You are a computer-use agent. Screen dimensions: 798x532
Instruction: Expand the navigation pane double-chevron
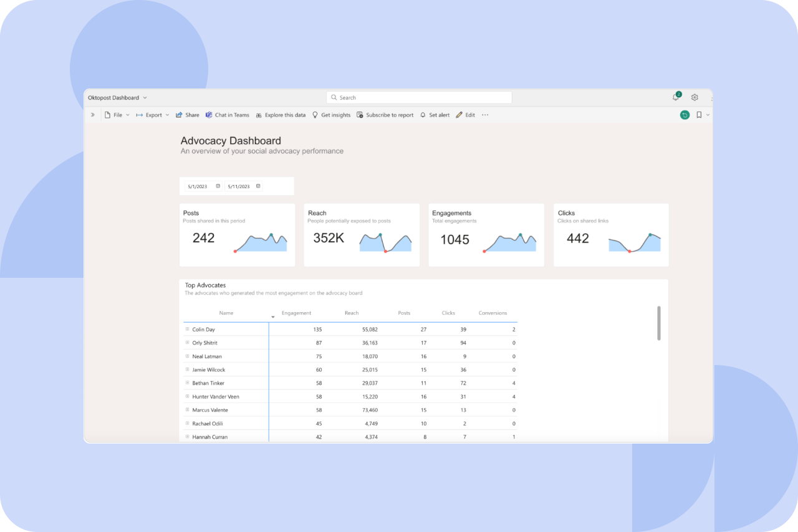pos(93,115)
